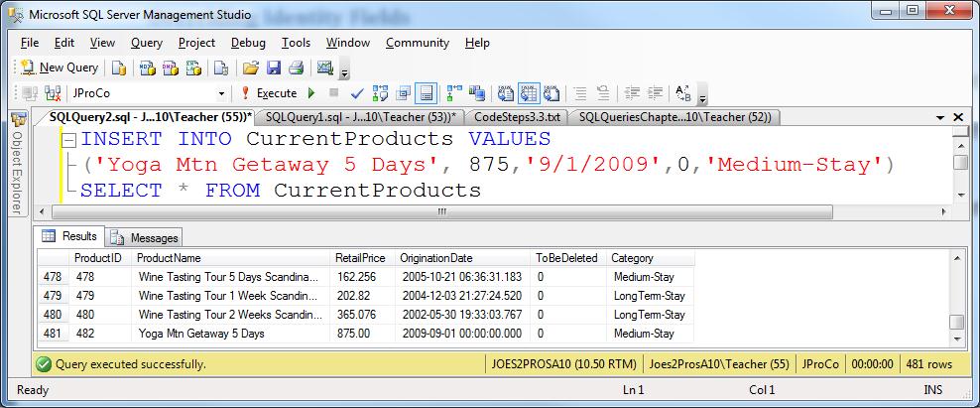This screenshot has height=408, width=980.
Task: Open the Object Explorer side panel
Action: pos(18,164)
